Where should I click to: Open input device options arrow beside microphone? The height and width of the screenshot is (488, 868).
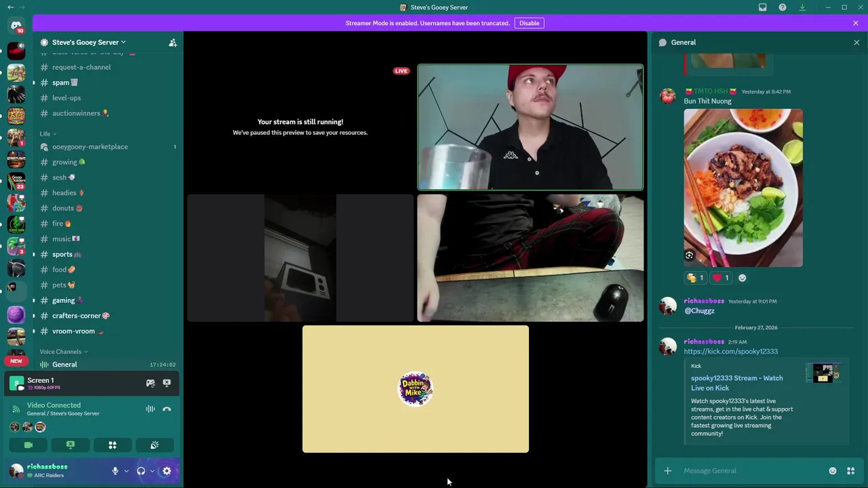[126, 471]
